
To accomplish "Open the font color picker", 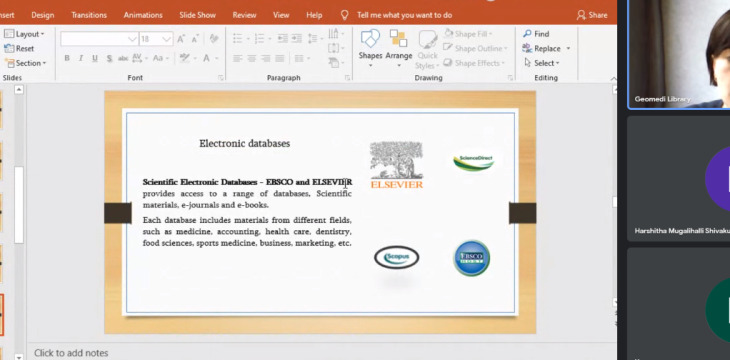I will (x=209, y=58).
